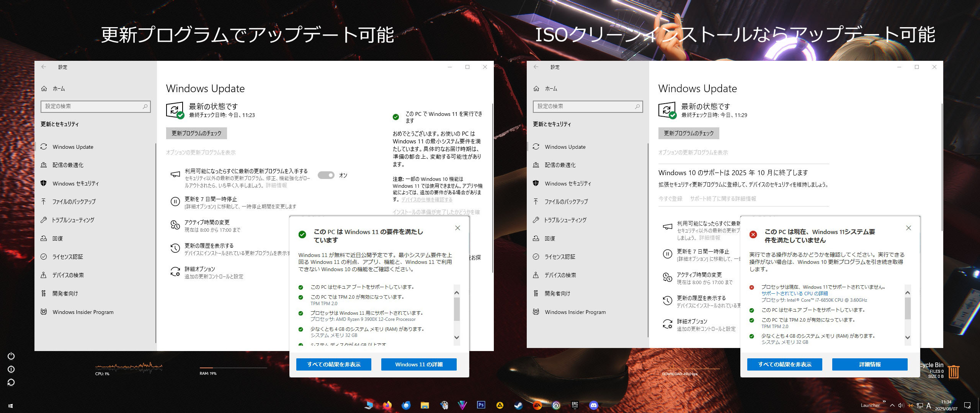Show hidden tray icons chevron
The width and height of the screenshot is (980, 413).
[892, 405]
